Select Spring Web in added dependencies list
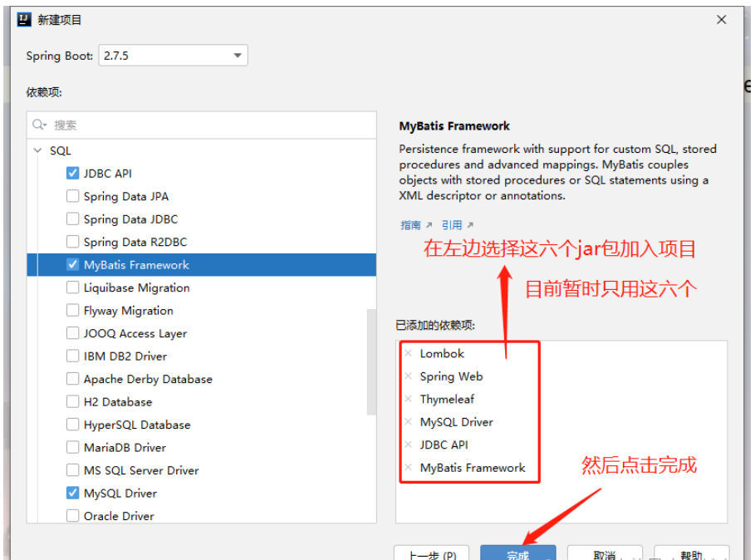The image size is (755, 560). (451, 376)
